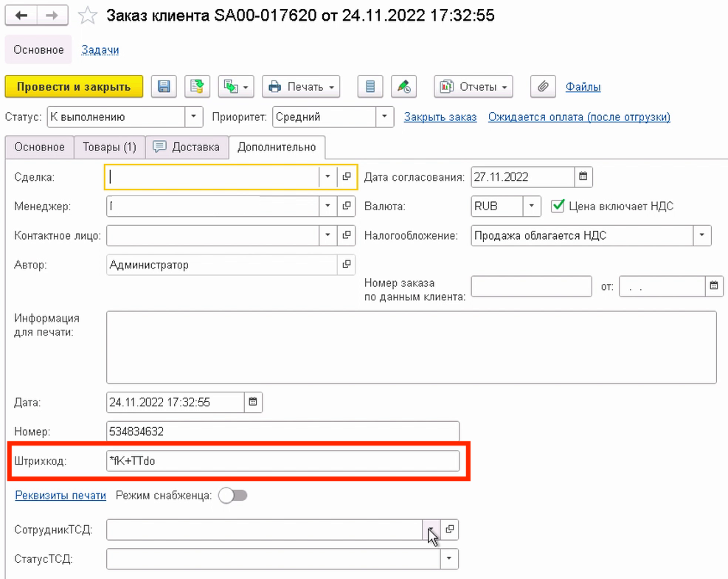Open Реквизиты печати link
Image resolution: width=728 pixels, height=579 pixels.
60,496
